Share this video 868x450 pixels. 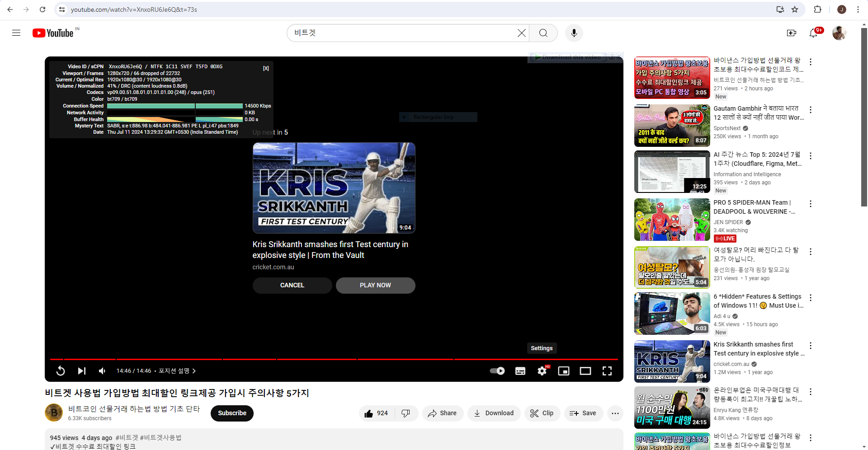tap(443, 413)
